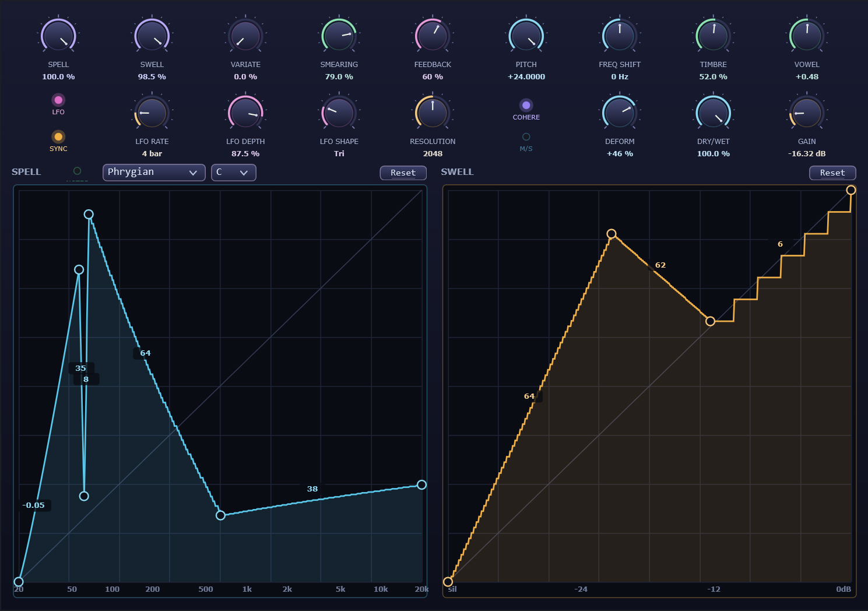Click the 64 label on SPELL curve
Image resolution: width=868 pixels, height=611 pixels.
click(145, 353)
